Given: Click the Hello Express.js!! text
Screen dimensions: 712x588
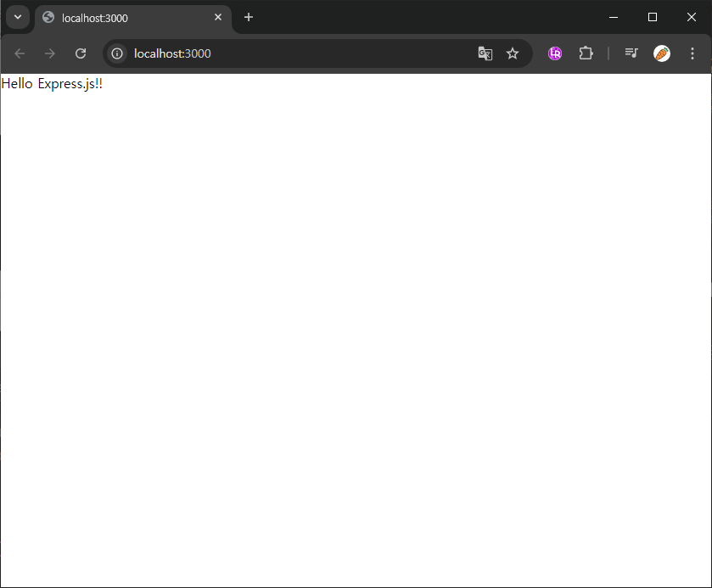Looking at the screenshot, I should pyautogui.click(x=52, y=83).
